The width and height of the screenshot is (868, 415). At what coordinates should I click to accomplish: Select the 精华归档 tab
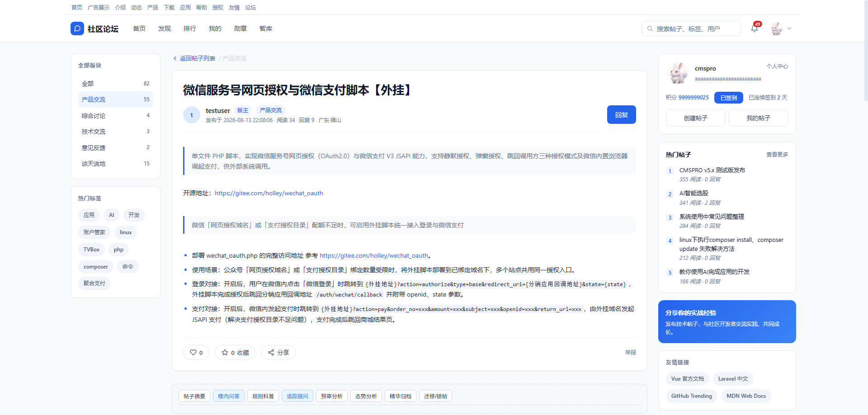point(401,396)
